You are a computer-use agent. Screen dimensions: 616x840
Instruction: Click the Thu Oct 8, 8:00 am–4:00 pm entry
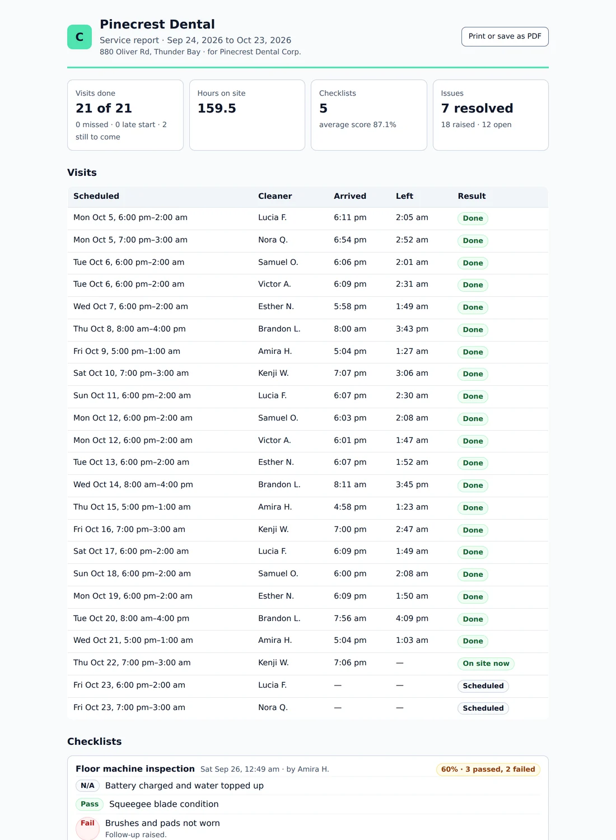point(129,329)
